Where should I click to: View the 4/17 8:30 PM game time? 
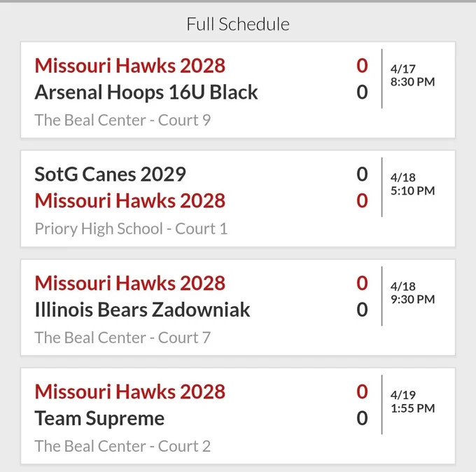(x=412, y=76)
